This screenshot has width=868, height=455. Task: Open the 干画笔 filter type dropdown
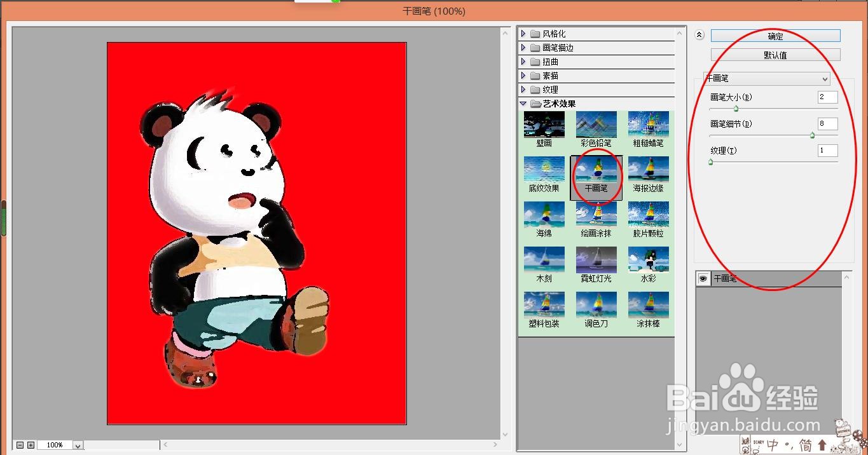pyautogui.click(x=766, y=79)
